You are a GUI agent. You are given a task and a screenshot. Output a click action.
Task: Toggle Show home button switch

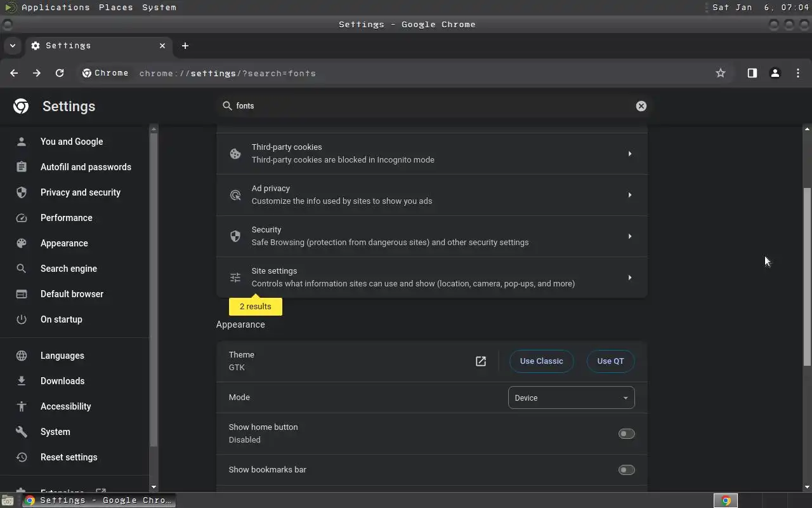626,434
